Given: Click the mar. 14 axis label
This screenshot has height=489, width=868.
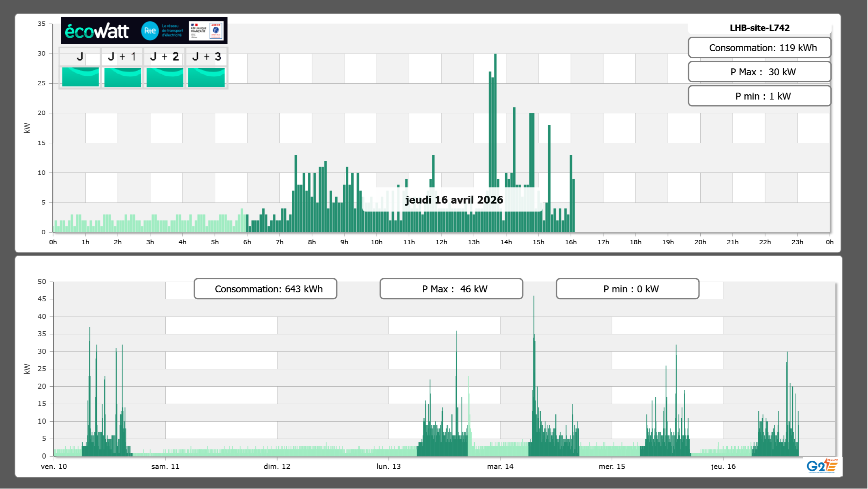Looking at the screenshot, I should pyautogui.click(x=500, y=467).
